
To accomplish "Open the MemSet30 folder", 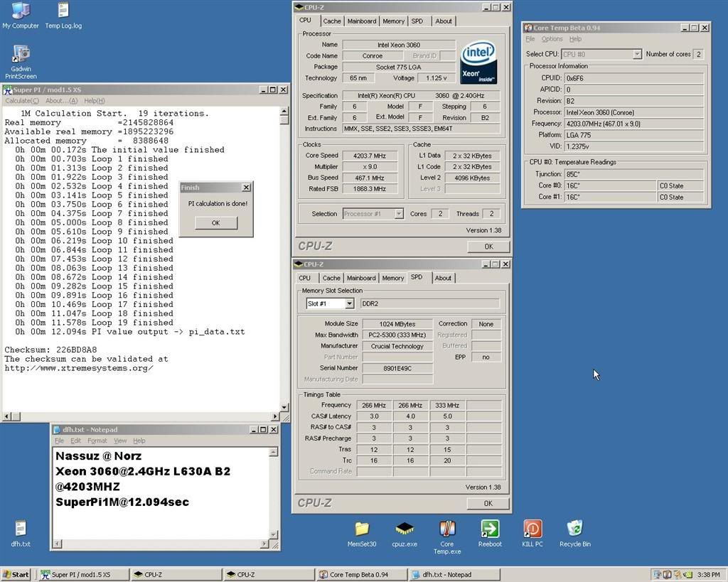I will point(362,529).
